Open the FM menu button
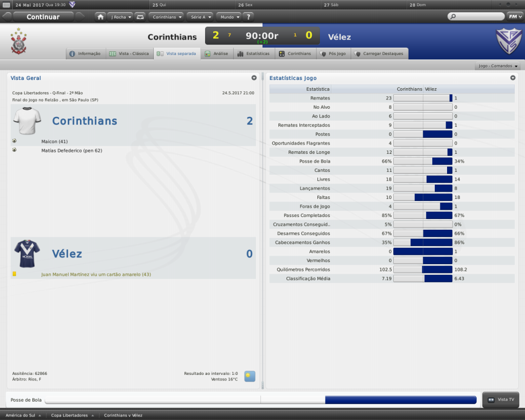 513,16
